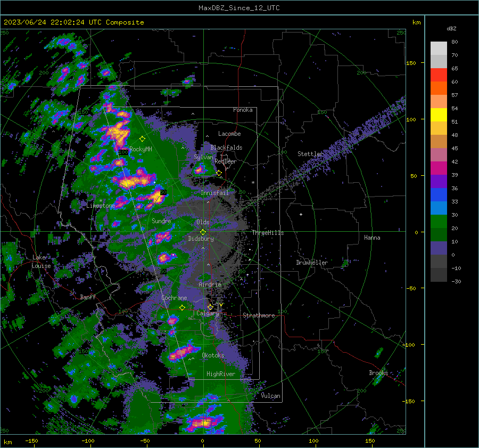This screenshot has width=479, height=448.
Task: Click the Limestone label
Action: coord(101,206)
